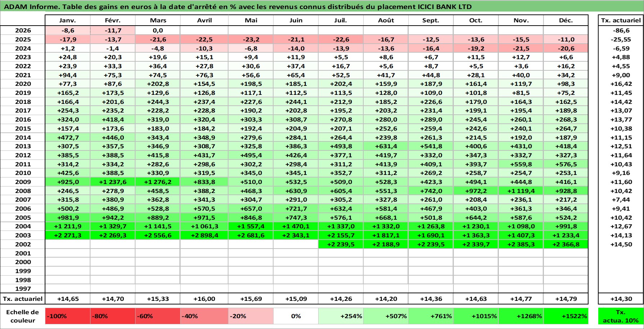Click the actuarial rate +16,42 for 2020
Viewport: 644px width, 329px height.
(621, 84)
